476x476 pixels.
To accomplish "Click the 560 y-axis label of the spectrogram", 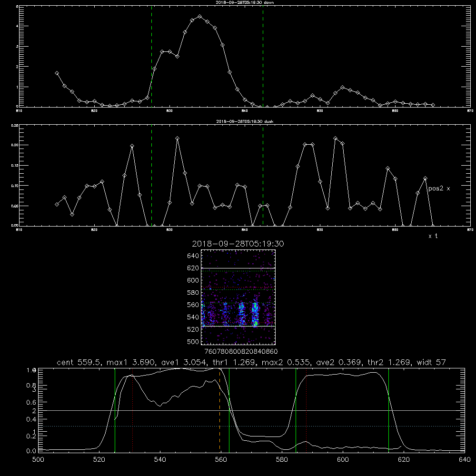I will [x=193, y=305].
